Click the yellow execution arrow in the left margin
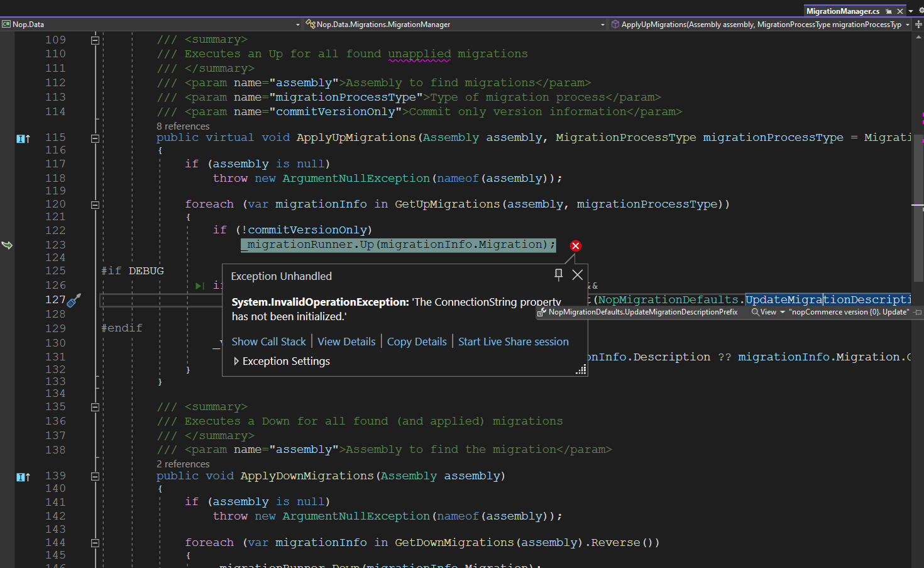The height and width of the screenshot is (568, 924). [8, 245]
